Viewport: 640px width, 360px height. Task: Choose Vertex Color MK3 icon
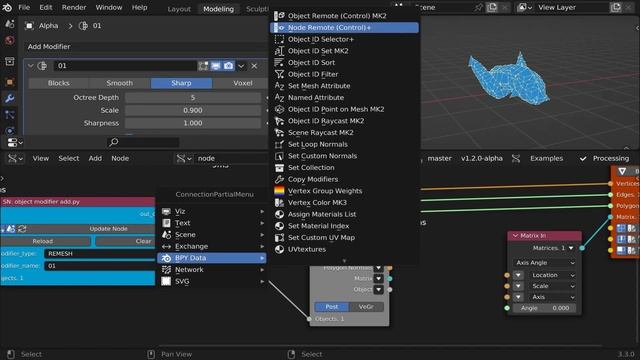pyautogui.click(x=279, y=202)
